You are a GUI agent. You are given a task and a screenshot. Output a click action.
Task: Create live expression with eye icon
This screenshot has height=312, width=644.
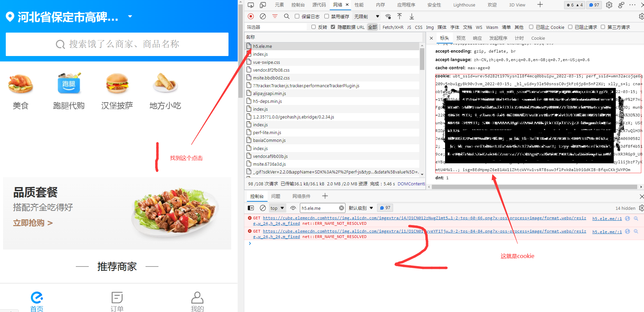tap(293, 208)
